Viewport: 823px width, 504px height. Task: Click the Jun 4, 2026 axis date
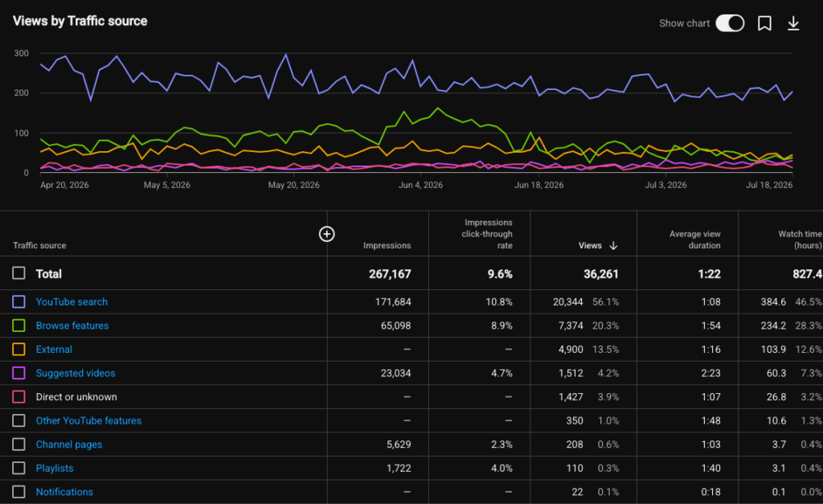pyautogui.click(x=420, y=185)
